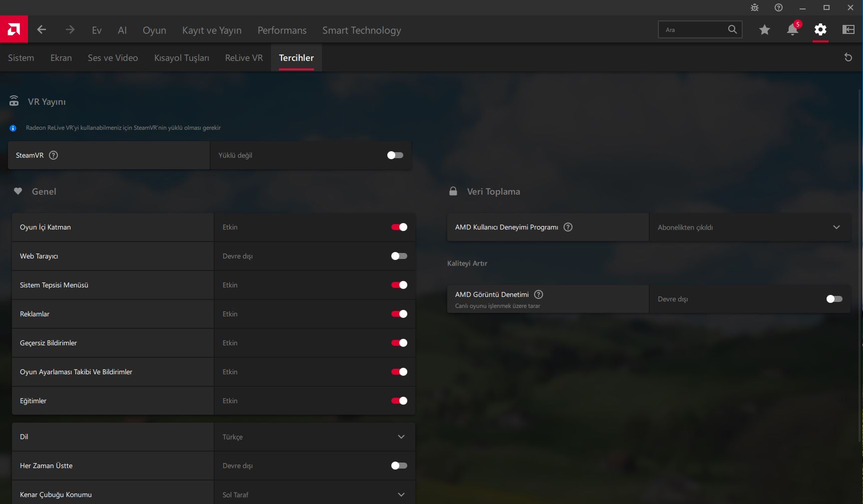The image size is (863, 504).
Task: Open the Oyun menu
Action: [154, 30]
